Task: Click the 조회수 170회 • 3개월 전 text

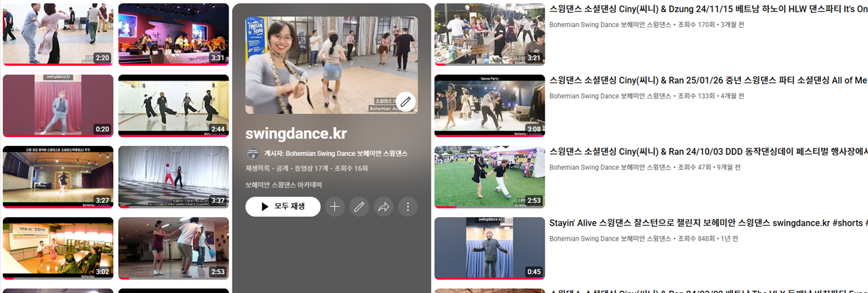Action: tap(711, 25)
